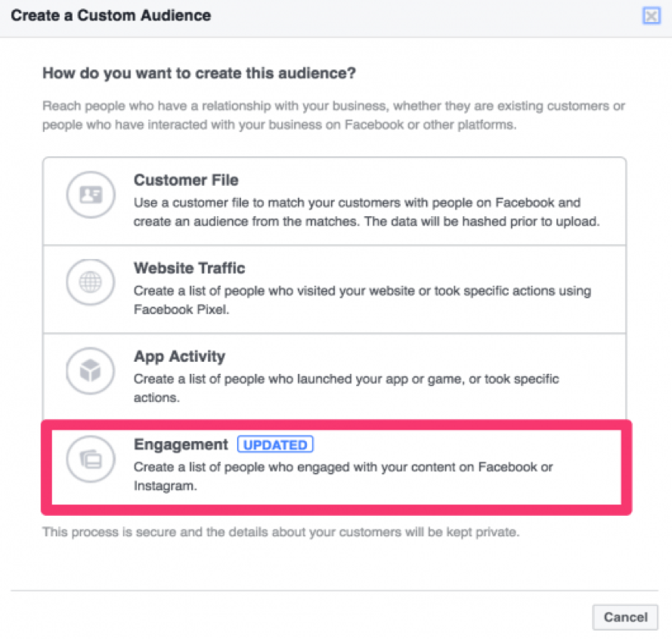Click the description about launching your app or game
Image resolution: width=672 pixels, height=639 pixels.
(x=346, y=386)
